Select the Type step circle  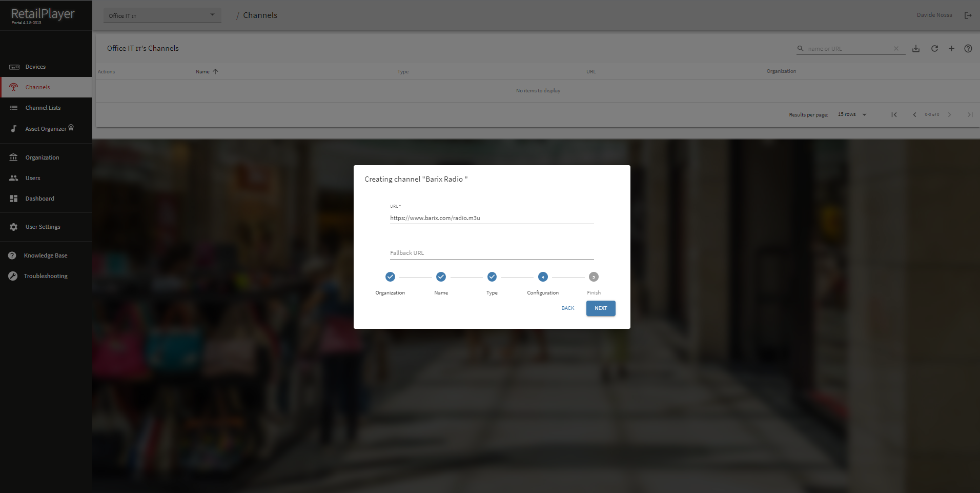[x=492, y=277]
